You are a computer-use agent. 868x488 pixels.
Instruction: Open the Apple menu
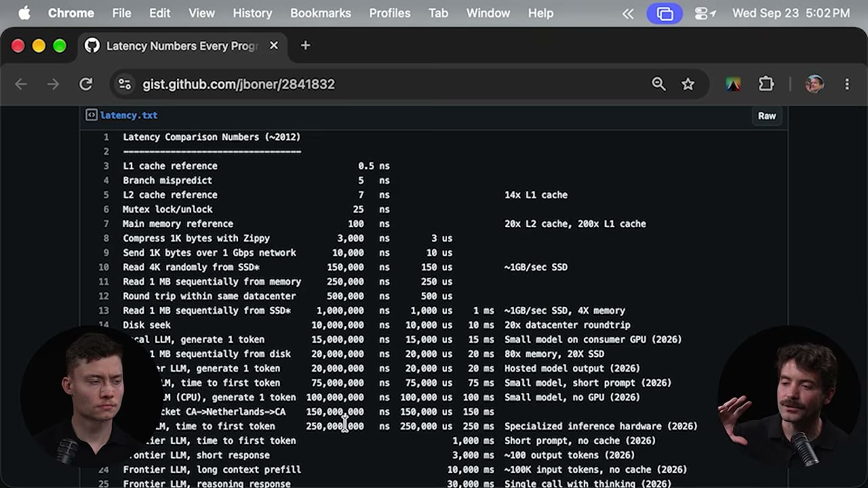click(24, 13)
